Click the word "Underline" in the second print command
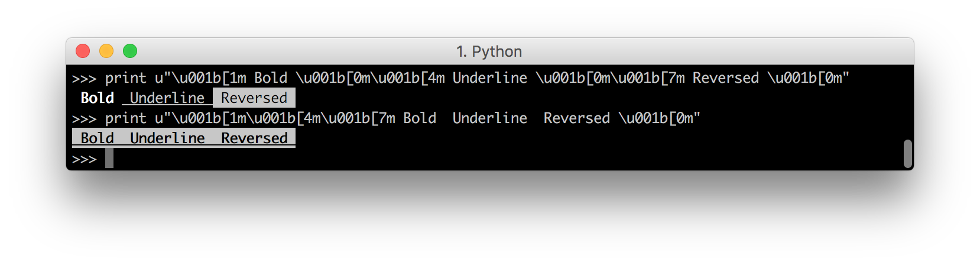This screenshot has width=980, height=265. [490, 118]
